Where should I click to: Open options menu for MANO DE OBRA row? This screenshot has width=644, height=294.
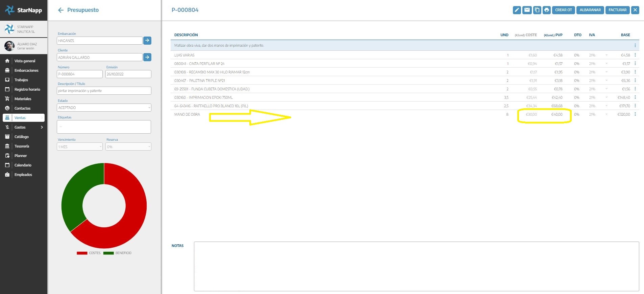coord(635,114)
